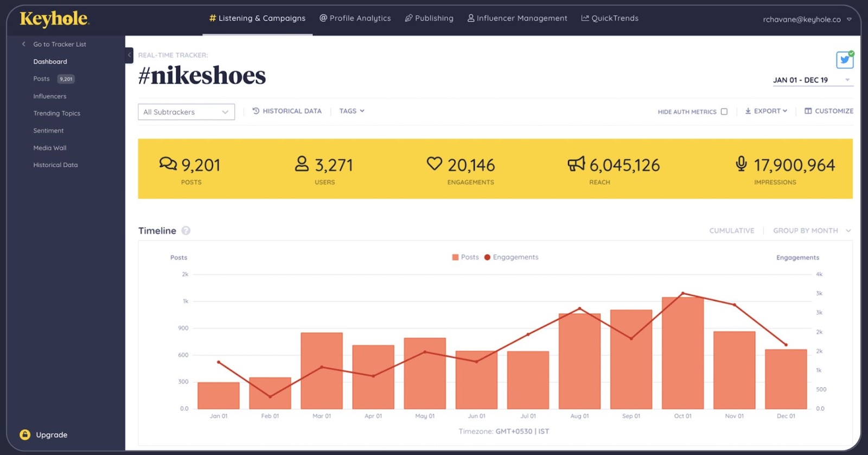Click the Feb 01 engagement line point

point(270,396)
